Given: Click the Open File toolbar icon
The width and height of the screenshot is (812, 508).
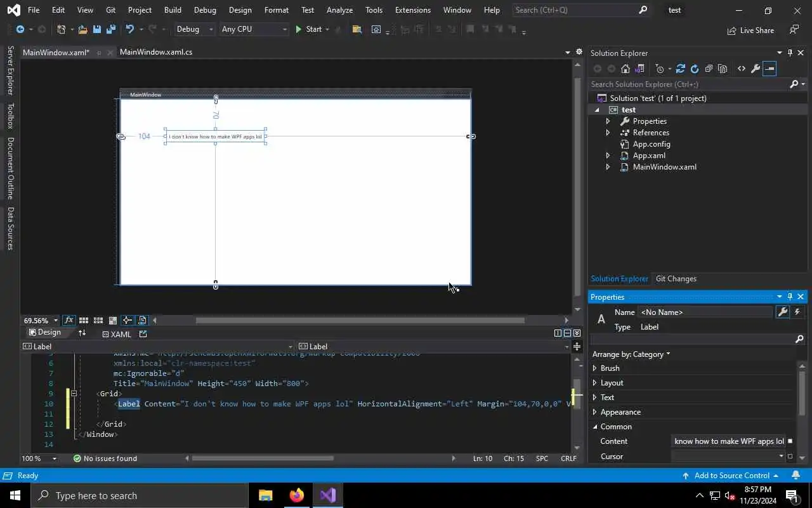Looking at the screenshot, I should tap(82, 29).
